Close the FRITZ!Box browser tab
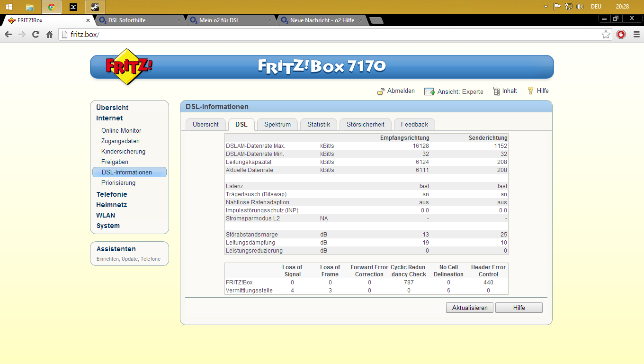 click(x=88, y=20)
